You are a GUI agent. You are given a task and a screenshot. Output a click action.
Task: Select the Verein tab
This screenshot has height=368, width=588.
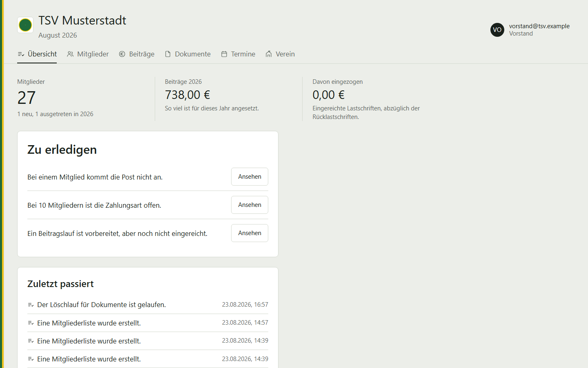coord(280,54)
